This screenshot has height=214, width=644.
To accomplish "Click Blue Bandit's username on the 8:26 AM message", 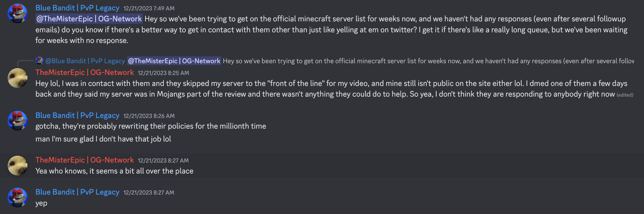I will click(x=77, y=115).
